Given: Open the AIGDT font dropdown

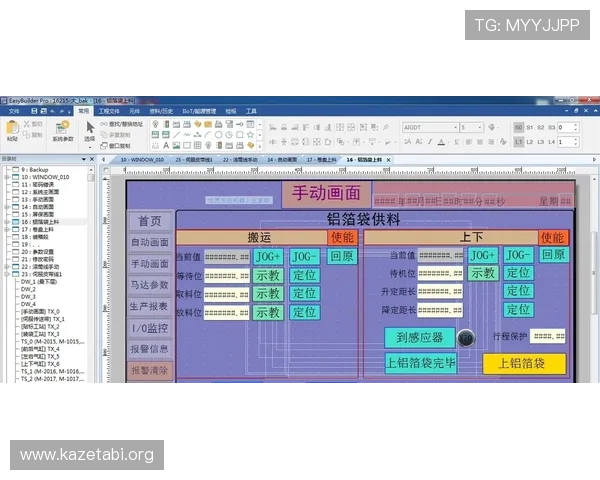Looking at the screenshot, I should pyautogui.click(x=455, y=127).
